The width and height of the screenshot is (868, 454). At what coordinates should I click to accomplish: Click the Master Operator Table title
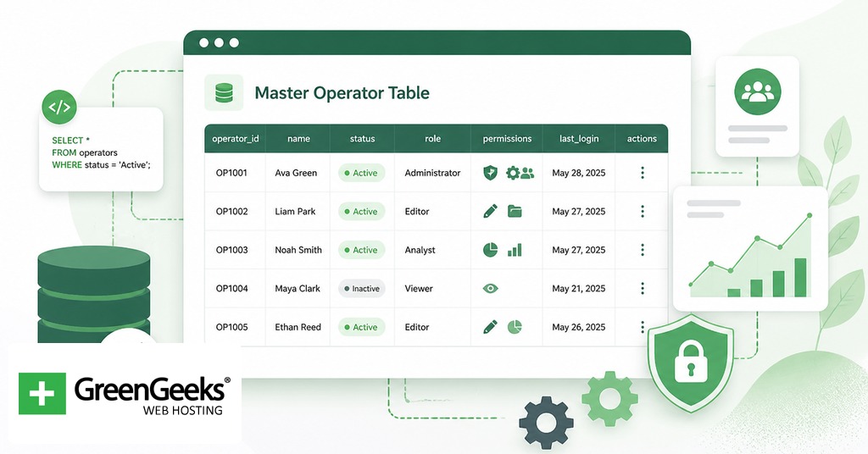click(342, 93)
